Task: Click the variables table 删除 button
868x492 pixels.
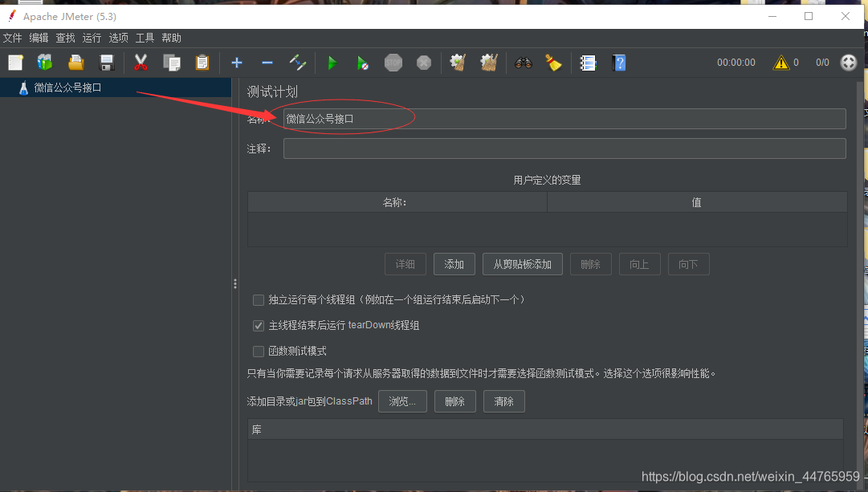Action: [x=591, y=264]
